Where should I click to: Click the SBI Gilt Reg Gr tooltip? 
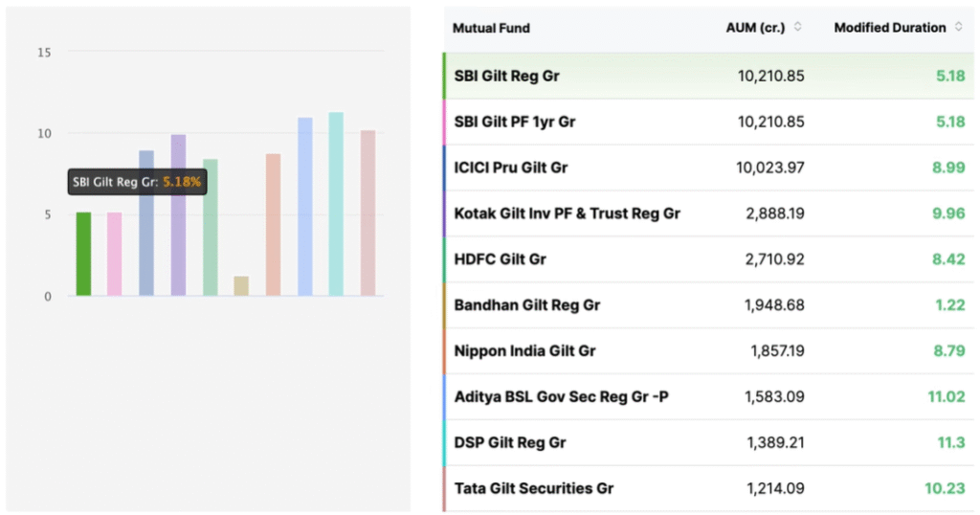pyautogui.click(x=138, y=182)
